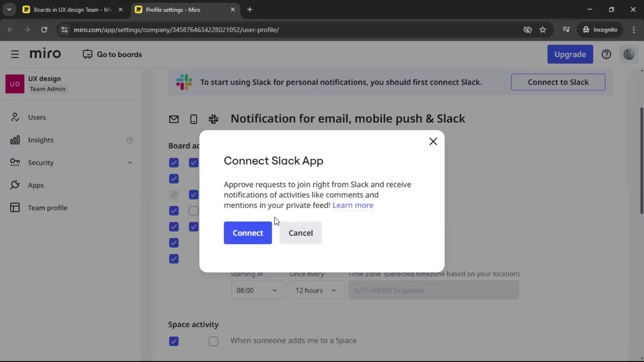The image size is (644, 362).
Task: Uncheck first row mobile checkbox
Action: (x=194, y=163)
